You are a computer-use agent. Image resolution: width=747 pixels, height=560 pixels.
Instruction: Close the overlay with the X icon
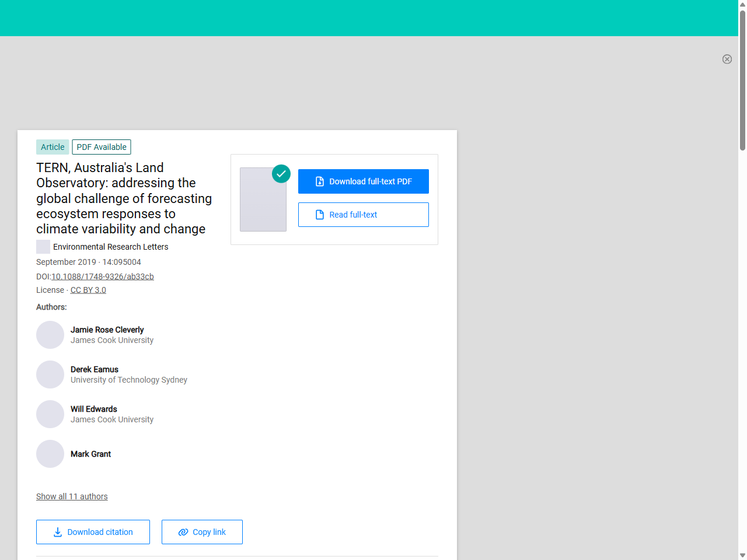point(727,59)
